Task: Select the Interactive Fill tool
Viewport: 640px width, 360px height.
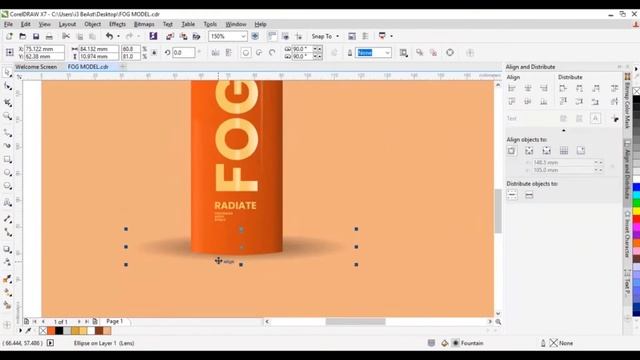Action: click(x=7, y=293)
